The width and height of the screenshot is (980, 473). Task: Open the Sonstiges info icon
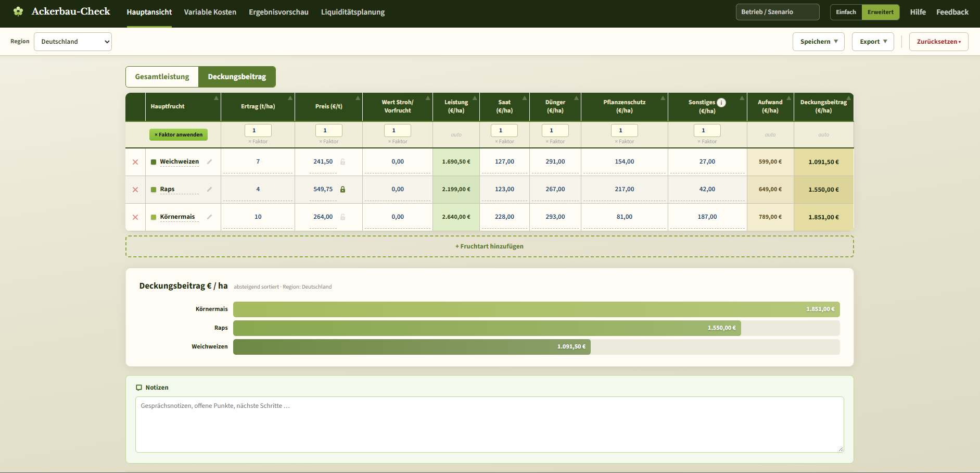point(721,103)
